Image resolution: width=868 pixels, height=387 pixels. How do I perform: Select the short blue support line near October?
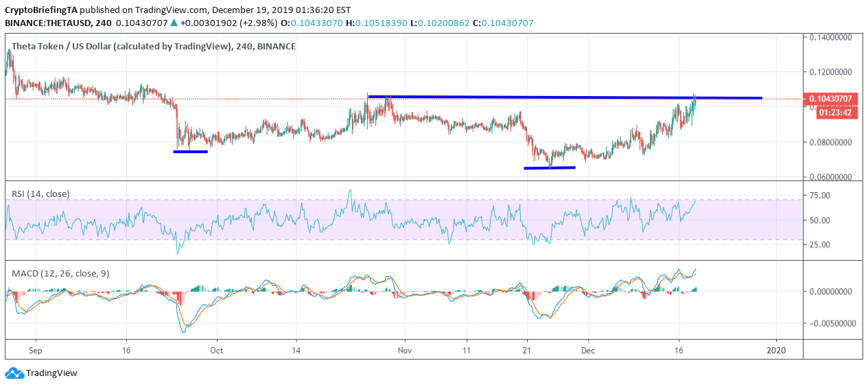(191, 151)
